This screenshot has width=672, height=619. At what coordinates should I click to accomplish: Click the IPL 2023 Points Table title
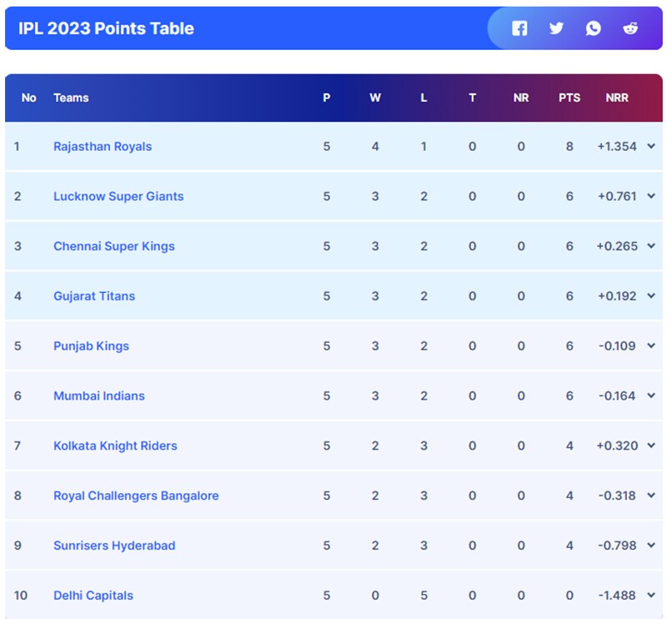106,28
